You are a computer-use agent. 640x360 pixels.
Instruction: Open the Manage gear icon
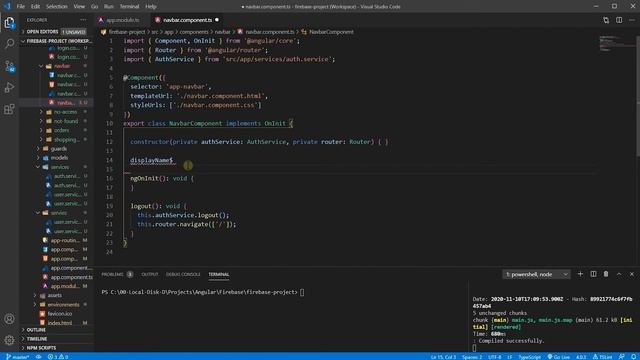click(9, 340)
